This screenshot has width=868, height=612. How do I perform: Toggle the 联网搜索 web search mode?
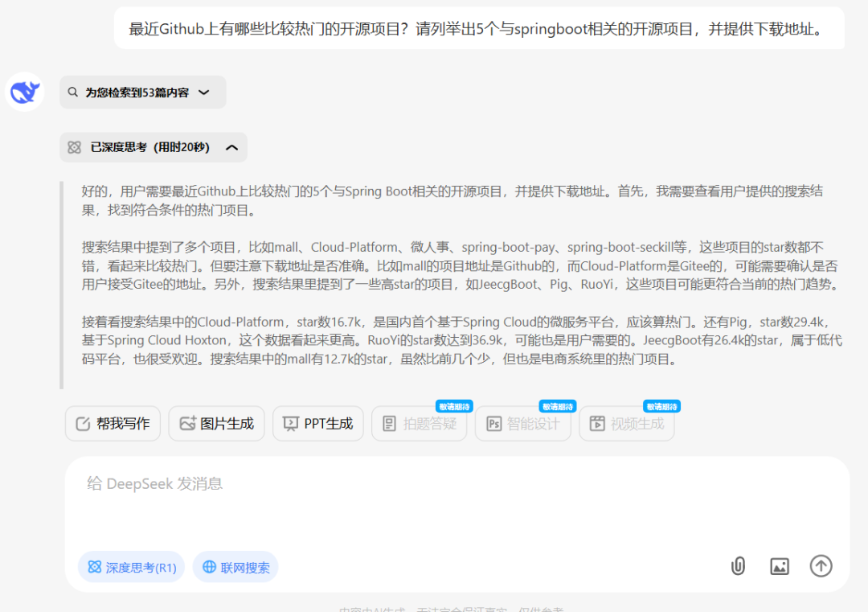pyautogui.click(x=235, y=567)
